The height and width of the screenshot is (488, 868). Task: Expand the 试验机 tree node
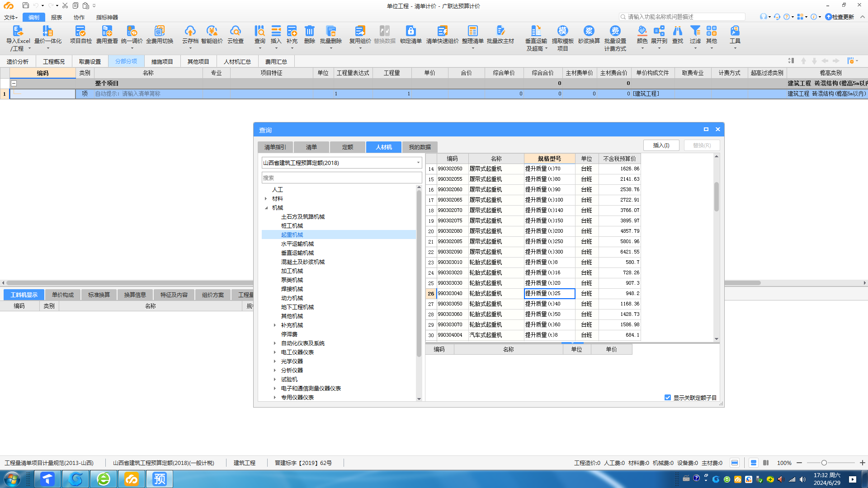(275, 380)
